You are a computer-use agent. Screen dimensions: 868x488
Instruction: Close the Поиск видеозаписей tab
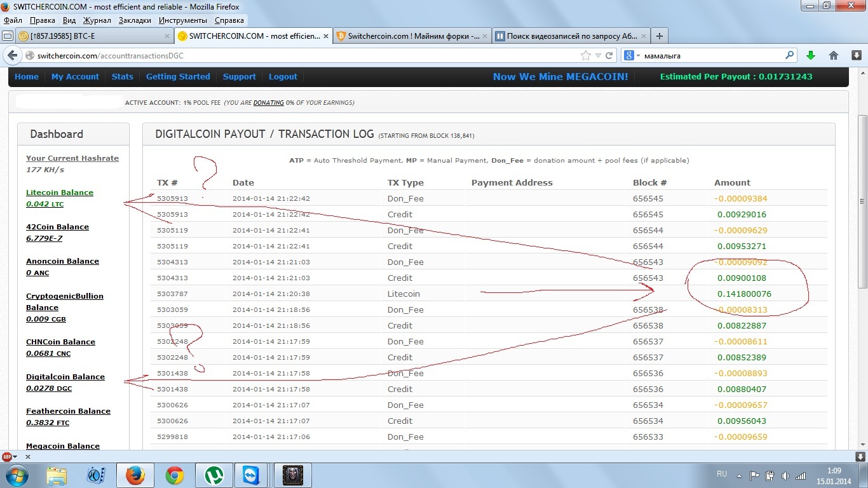click(642, 36)
